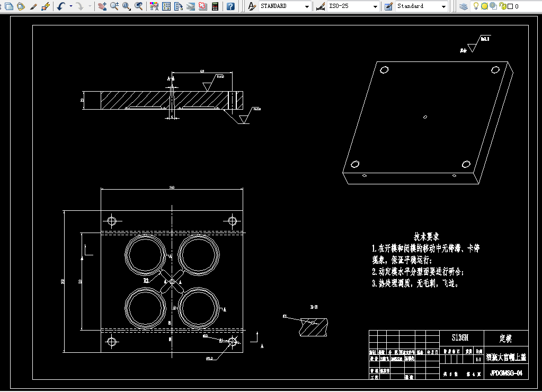Select the Match Properties brush tool
Screen dimensions: 542x392
click(33, 6)
